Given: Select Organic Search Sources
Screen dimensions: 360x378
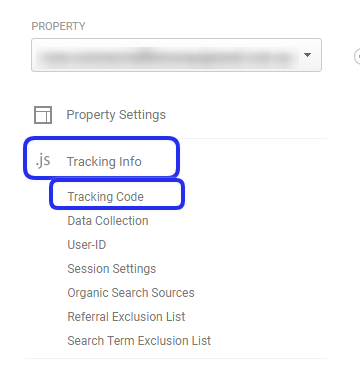Looking at the screenshot, I should [131, 293].
